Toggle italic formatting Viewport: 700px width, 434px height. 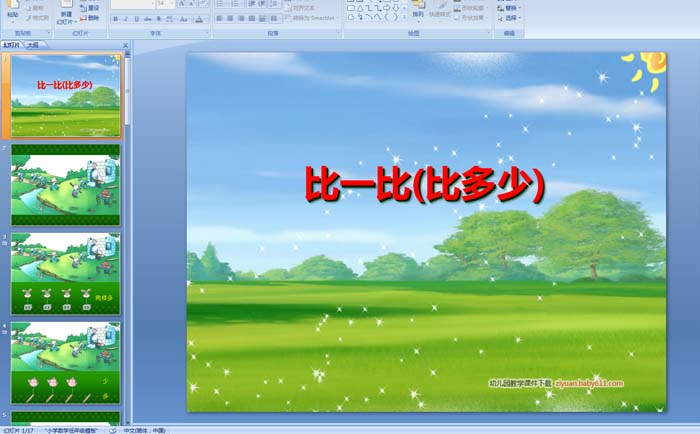(125, 18)
